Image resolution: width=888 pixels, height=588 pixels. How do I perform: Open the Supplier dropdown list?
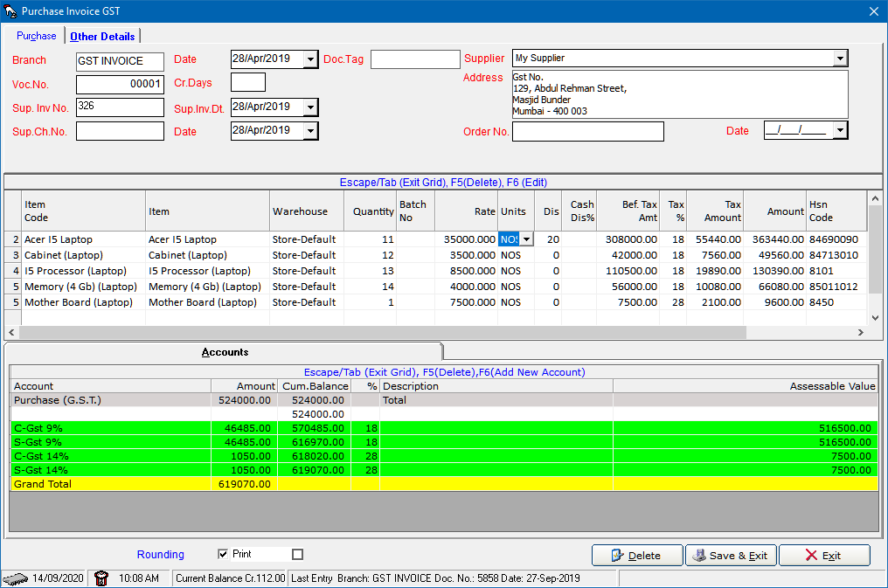click(x=840, y=59)
